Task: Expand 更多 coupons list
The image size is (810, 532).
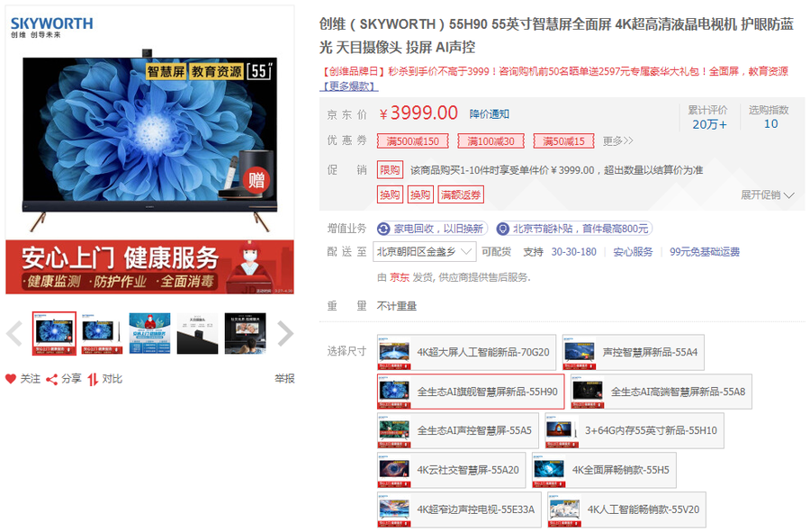Action: [x=617, y=141]
